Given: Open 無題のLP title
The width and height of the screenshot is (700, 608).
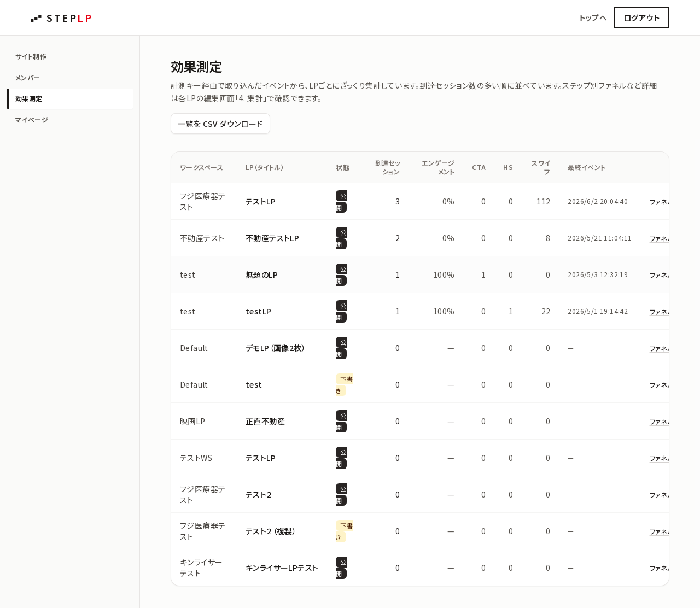Looking at the screenshot, I should tap(261, 274).
